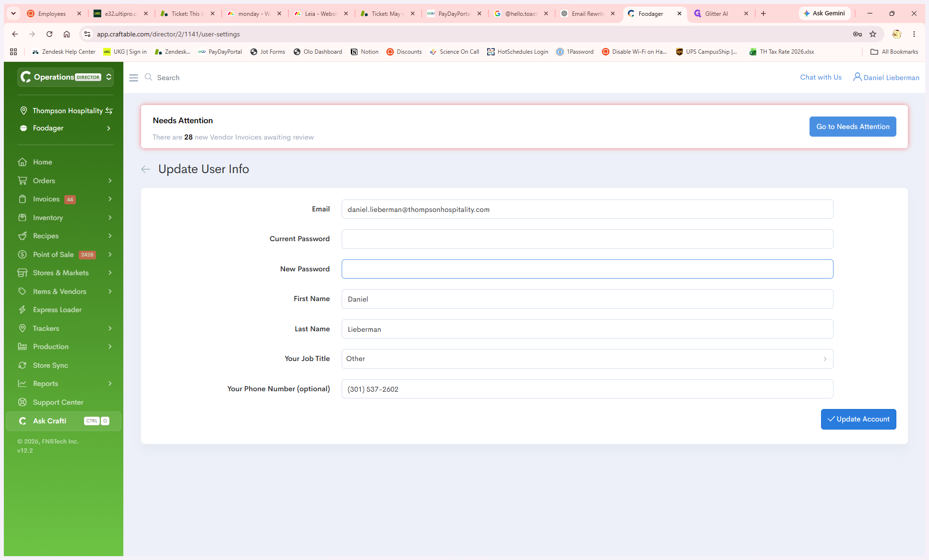Click the Reports line graph icon
Screen dimensions: 929x560
click(x=22, y=384)
